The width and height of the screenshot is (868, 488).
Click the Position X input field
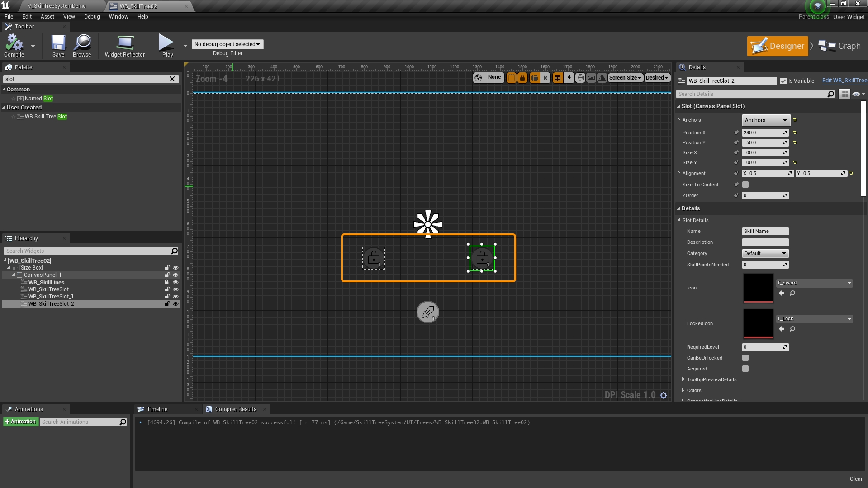coord(762,133)
